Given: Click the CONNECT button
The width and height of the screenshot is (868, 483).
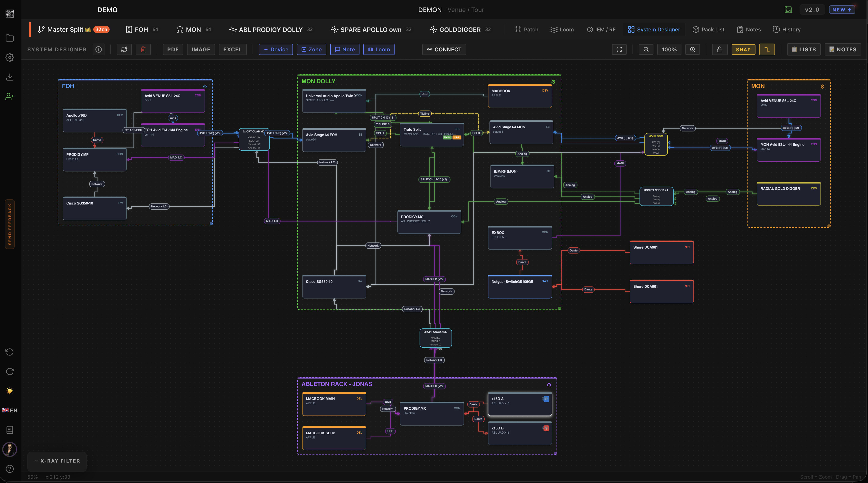Looking at the screenshot, I should point(444,49).
